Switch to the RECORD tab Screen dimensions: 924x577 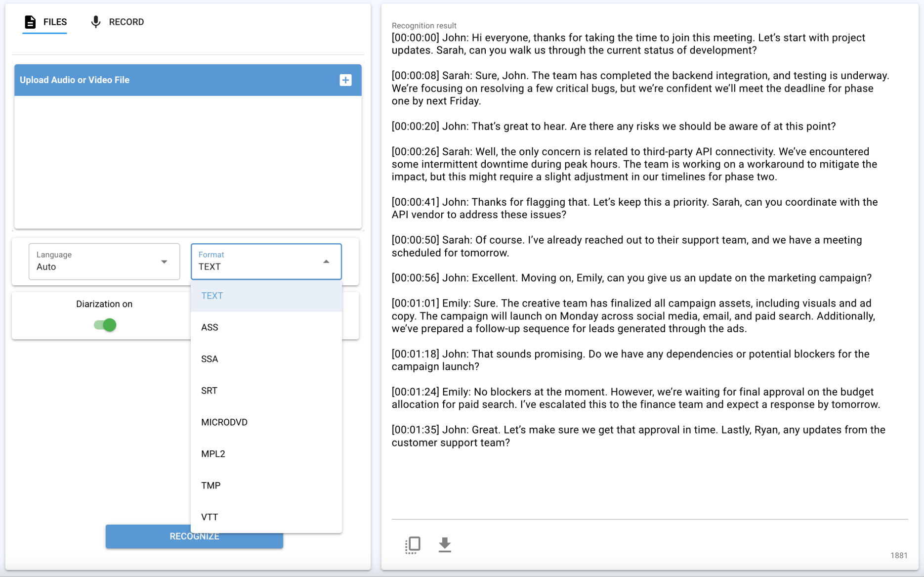126,22
